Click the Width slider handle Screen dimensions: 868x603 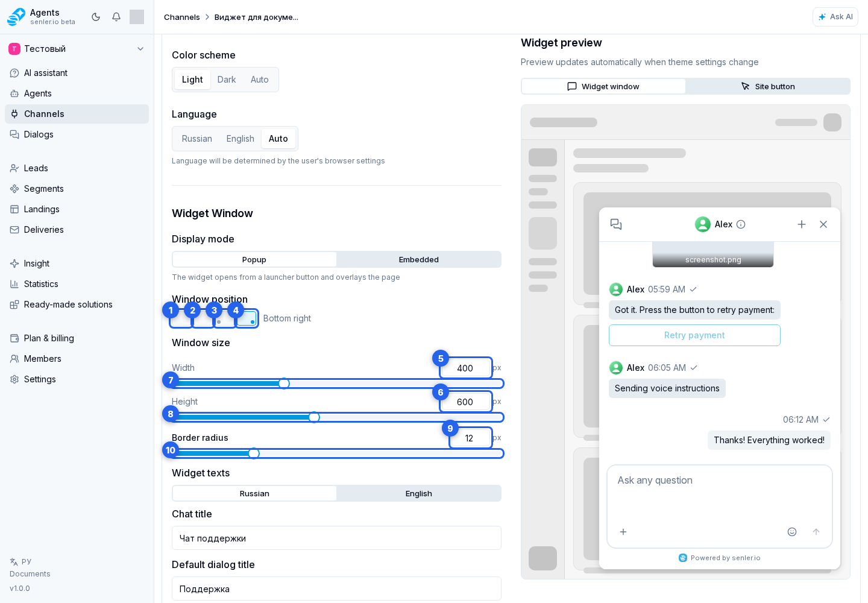pyautogui.click(x=284, y=384)
